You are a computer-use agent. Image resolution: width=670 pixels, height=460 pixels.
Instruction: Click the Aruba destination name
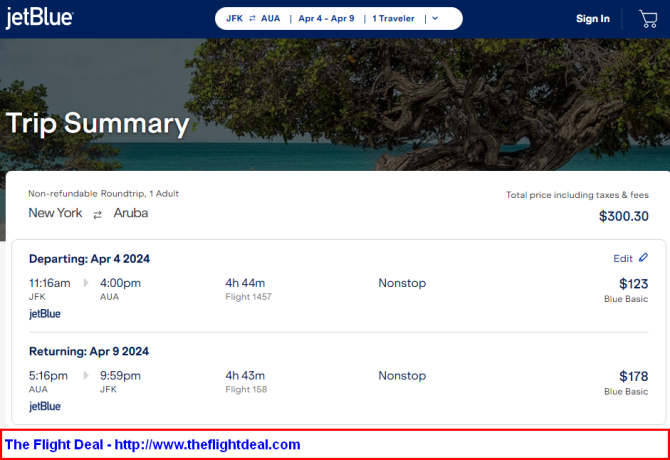[x=131, y=213]
